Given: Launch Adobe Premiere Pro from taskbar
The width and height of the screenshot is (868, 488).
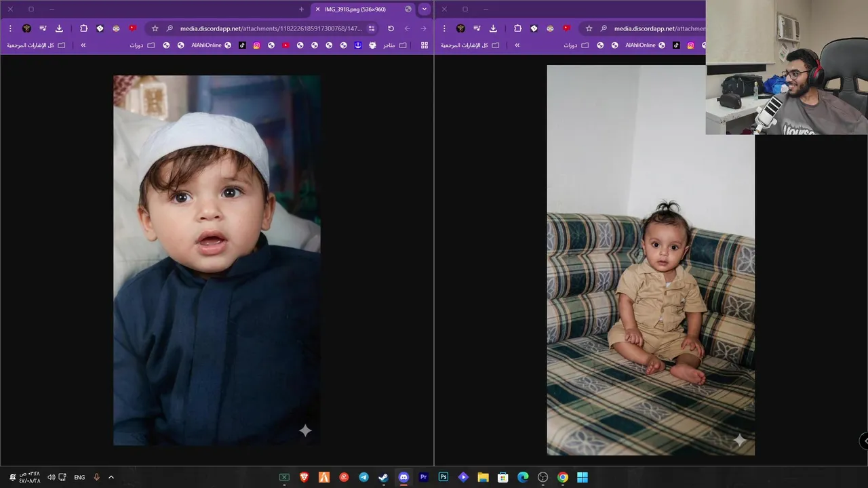Looking at the screenshot, I should (423, 477).
